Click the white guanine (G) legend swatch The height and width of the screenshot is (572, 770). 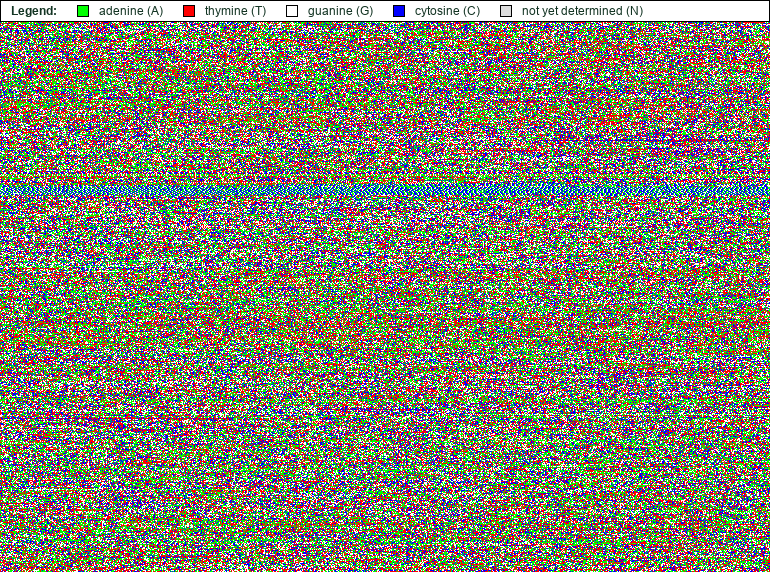292,11
